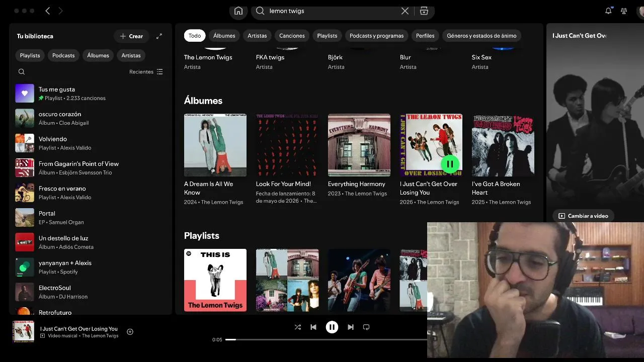Toggle shuffle in player bar
The image size is (644, 362).
[298, 327]
